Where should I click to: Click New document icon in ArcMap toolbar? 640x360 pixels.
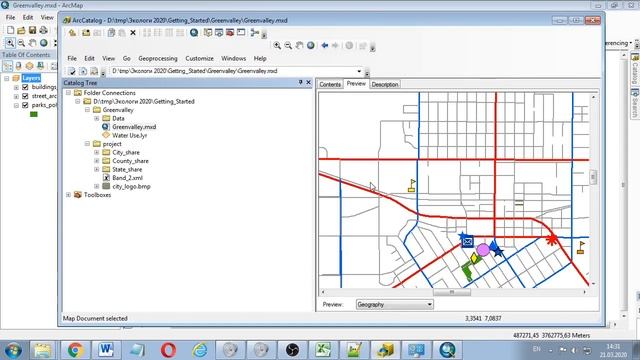tap(10, 30)
